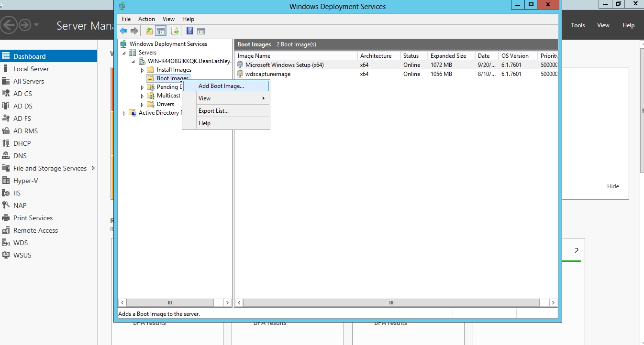644x345 pixels.
Task: Choose Add Boot Image from context menu
Action: pos(221,86)
